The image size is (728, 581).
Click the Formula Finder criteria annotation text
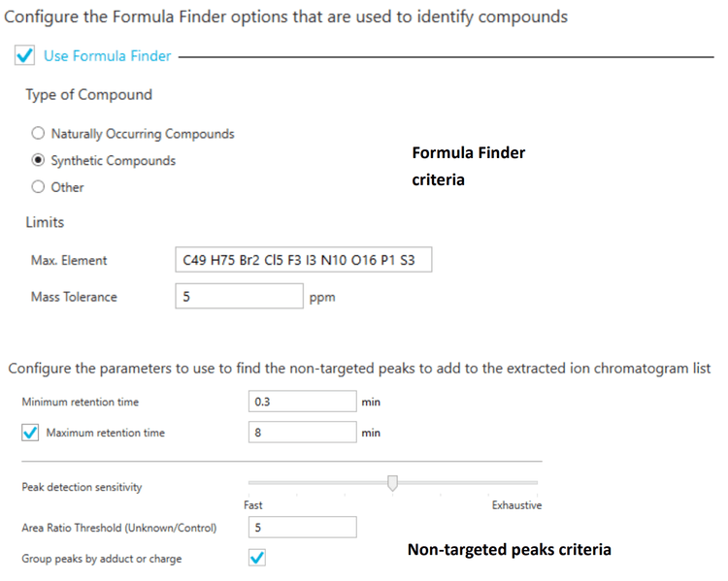click(x=469, y=166)
